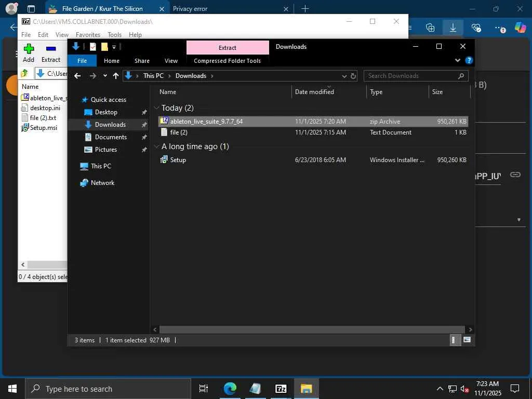532x399 pixels.
Task: Click 7-Zip's up-one-level folder icon
Action: (24, 73)
